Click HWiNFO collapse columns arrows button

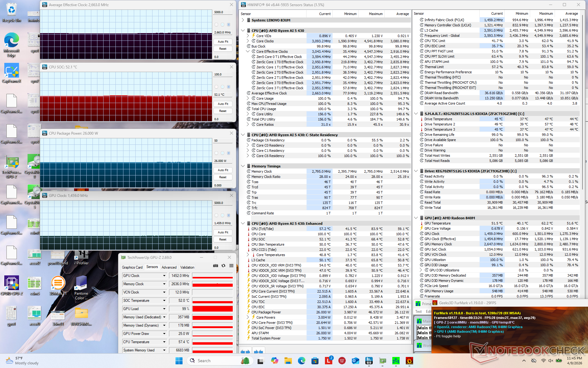coord(258,351)
